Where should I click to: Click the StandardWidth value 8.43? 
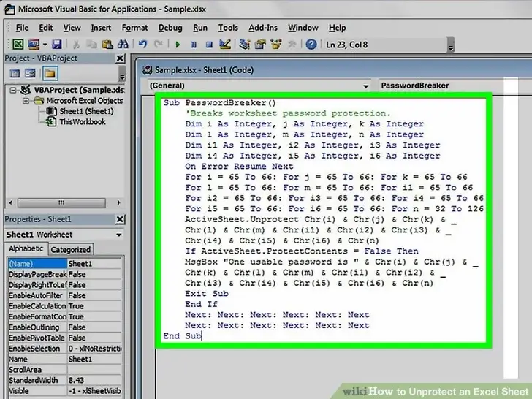click(x=94, y=380)
